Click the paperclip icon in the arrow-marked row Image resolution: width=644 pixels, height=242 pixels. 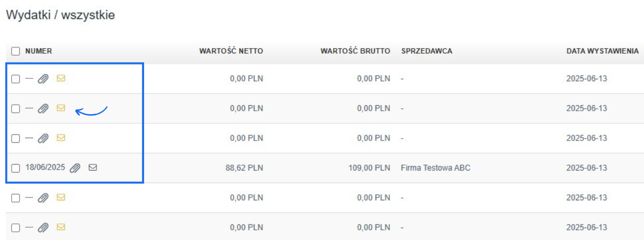43,108
